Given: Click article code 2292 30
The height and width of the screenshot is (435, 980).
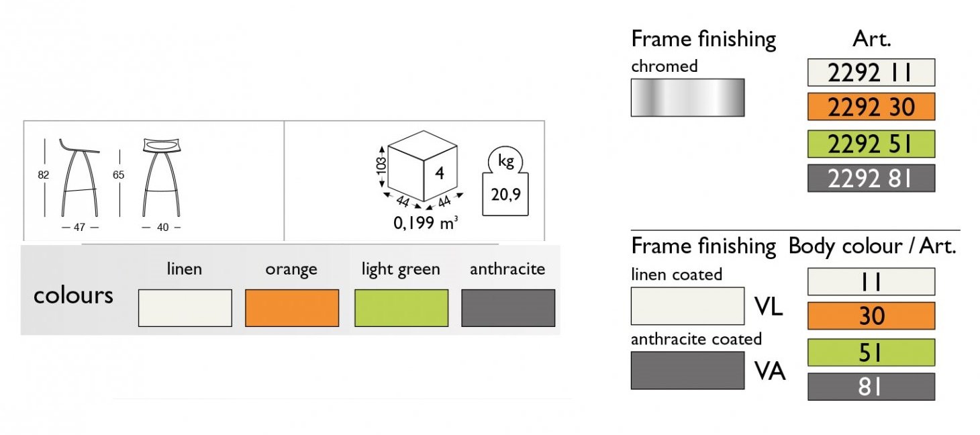Looking at the screenshot, I should click(x=870, y=107).
